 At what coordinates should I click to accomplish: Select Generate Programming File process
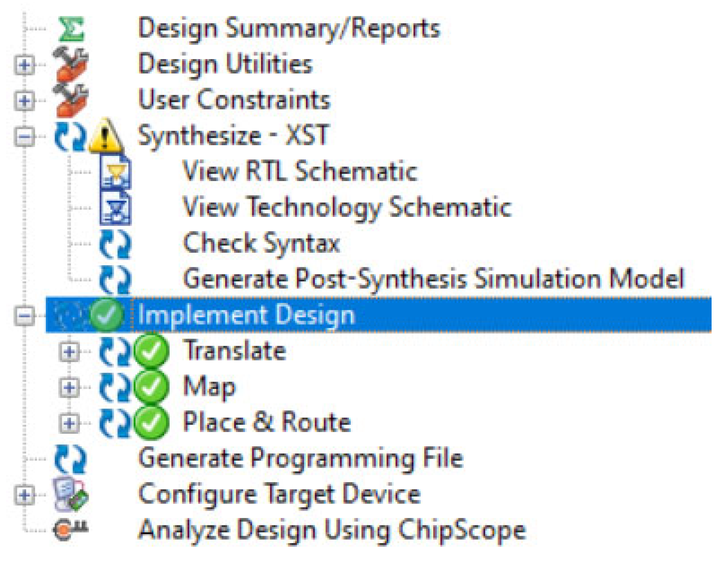pos(301,458)
